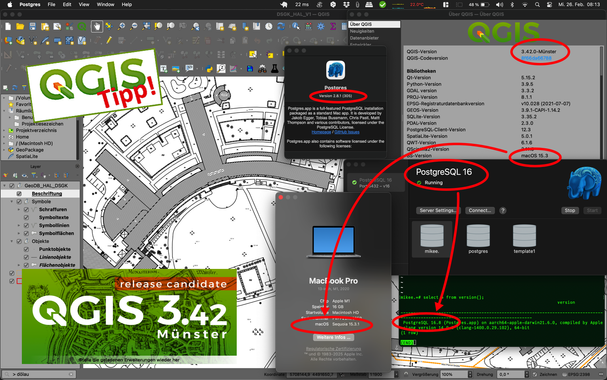Viewport: 607px width, 380px height.
Task: Click the Refresh map icon
Action: pos(281,26)
